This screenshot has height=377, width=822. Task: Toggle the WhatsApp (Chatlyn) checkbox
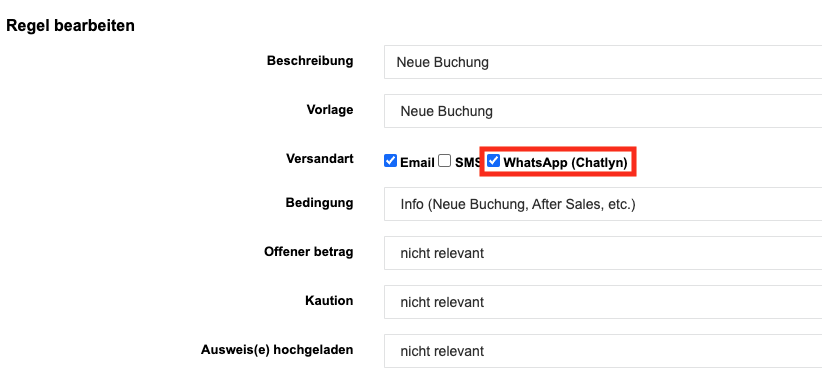tap(493, 161)
